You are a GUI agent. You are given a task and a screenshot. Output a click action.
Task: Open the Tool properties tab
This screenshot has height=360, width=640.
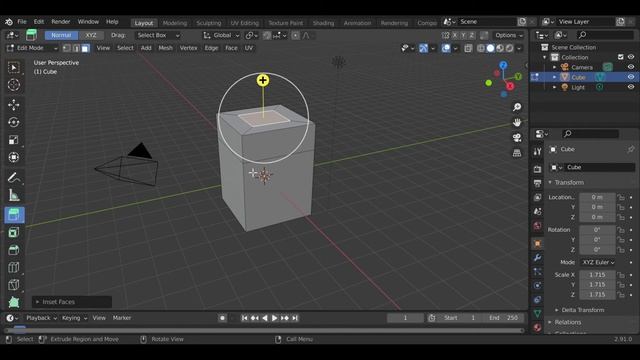[537, 151]
